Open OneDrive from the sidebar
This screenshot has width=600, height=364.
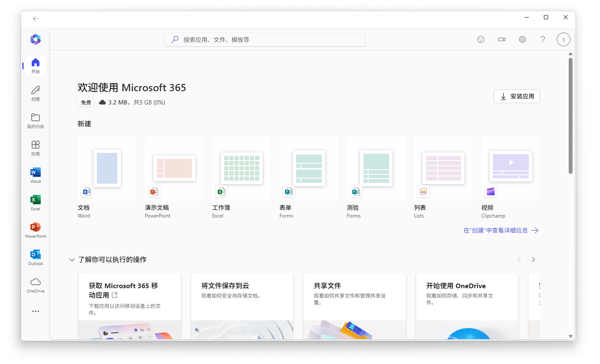[x=35, y=285]
